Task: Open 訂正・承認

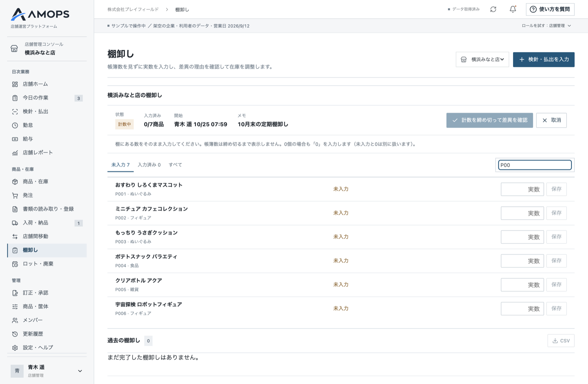Action: pos(47,293)
